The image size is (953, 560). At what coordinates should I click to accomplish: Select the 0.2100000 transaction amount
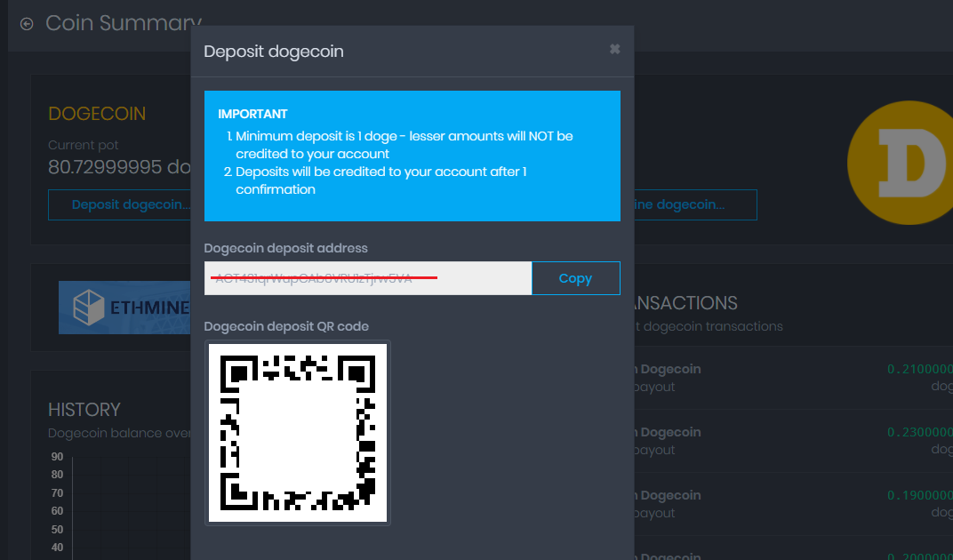click(920, 369)
